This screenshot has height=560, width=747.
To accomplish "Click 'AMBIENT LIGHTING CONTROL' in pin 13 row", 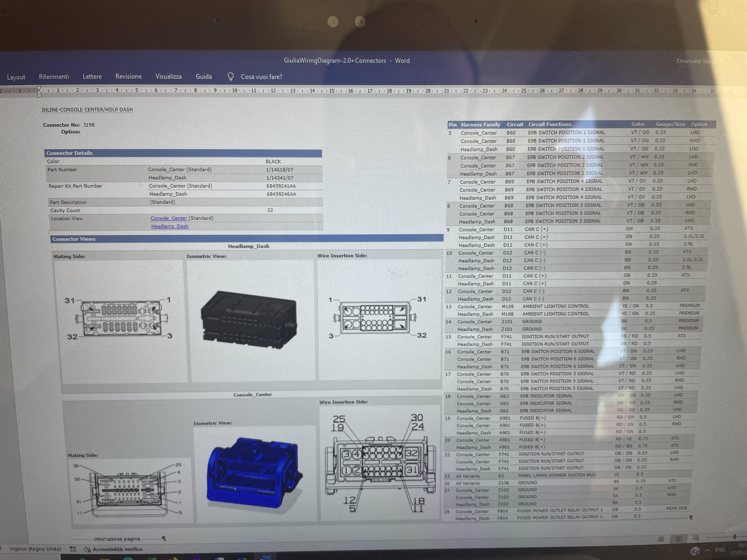I will click(555, 306).
